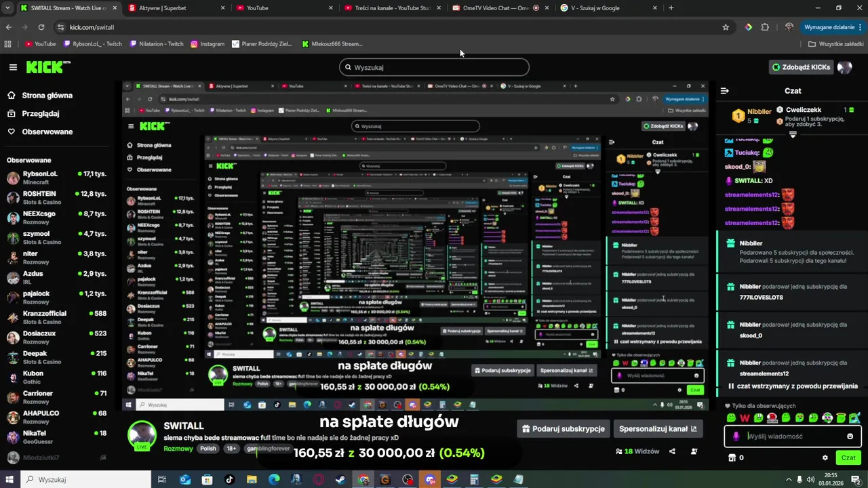Switch to the Aktywne | Superbet tab
Viewport: 868px width, 488px height.
pyautogui.click(x=176, y=8)
